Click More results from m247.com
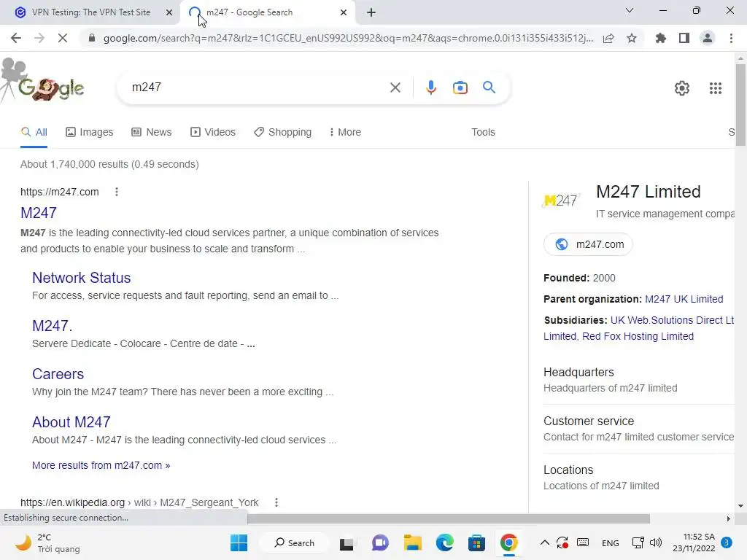 [x=101, y=465]
